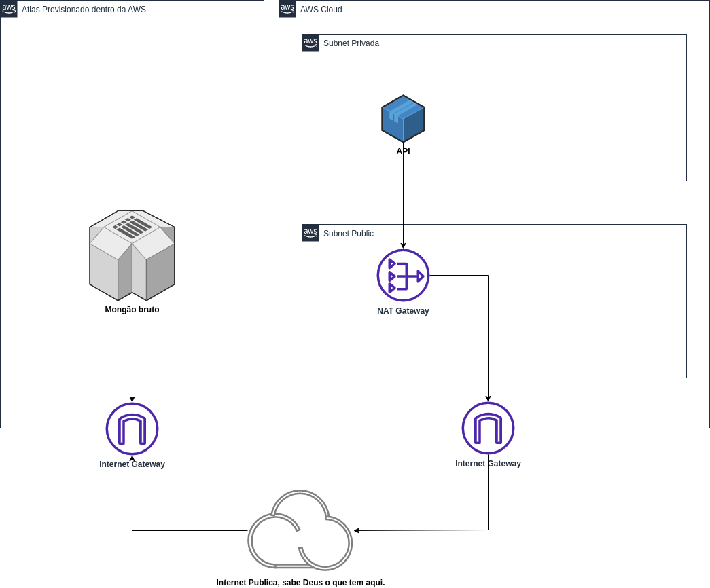The width and height of the screenshot is (710, 588).
Task: Click 'Internet Gateway' label under AWS Cloud
Action: pos(488,464)
